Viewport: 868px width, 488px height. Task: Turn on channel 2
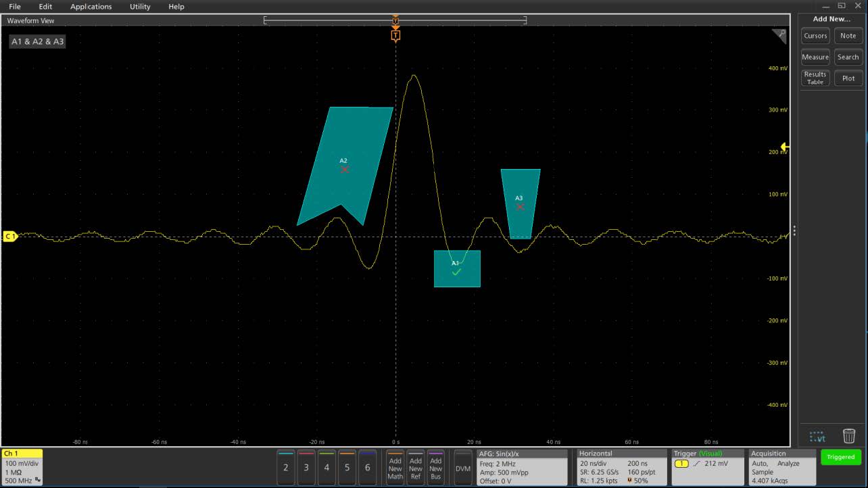click(286, 466)
